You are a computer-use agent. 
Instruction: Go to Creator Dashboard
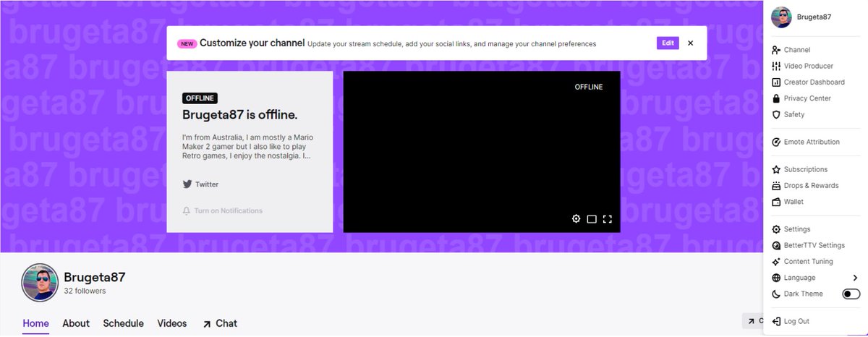[815, 82]
